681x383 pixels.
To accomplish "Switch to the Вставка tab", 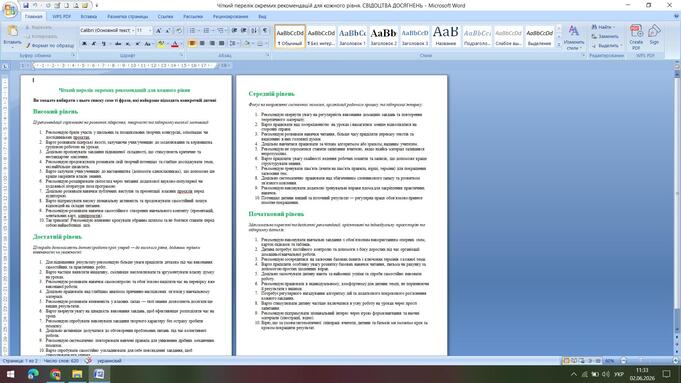I will coord(89,17).
